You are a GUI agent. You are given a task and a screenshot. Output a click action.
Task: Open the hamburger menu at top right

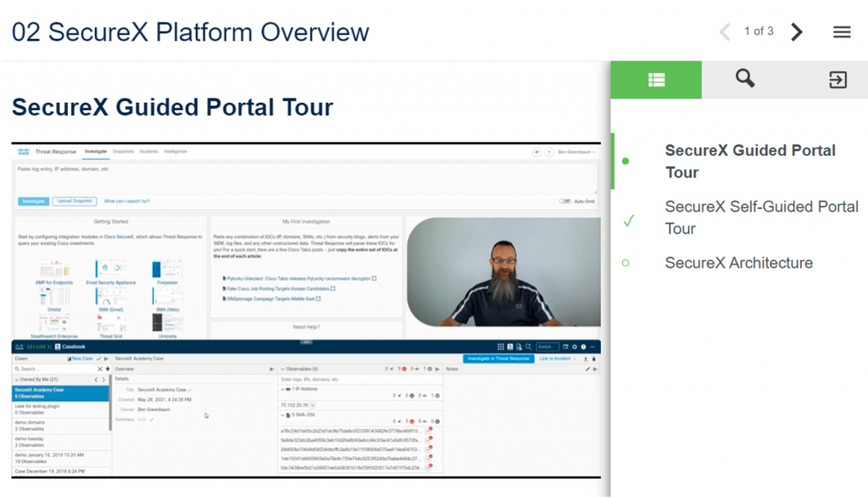pos(842,31)
